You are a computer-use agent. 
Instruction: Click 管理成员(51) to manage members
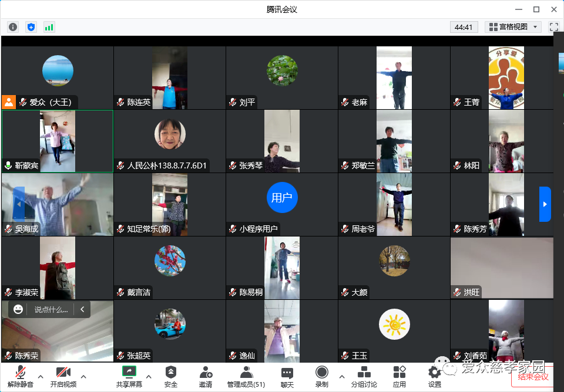pos(246,376)
